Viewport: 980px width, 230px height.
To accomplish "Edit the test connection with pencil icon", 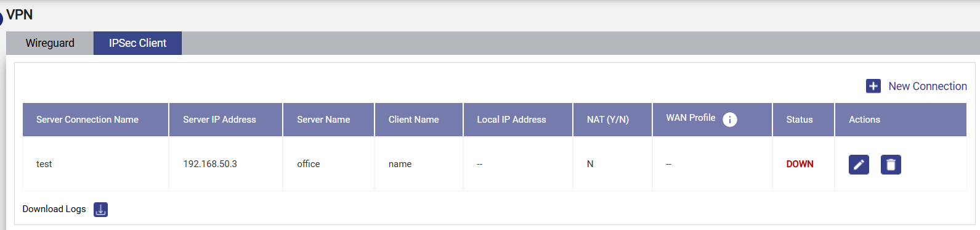I will [859, 165].
